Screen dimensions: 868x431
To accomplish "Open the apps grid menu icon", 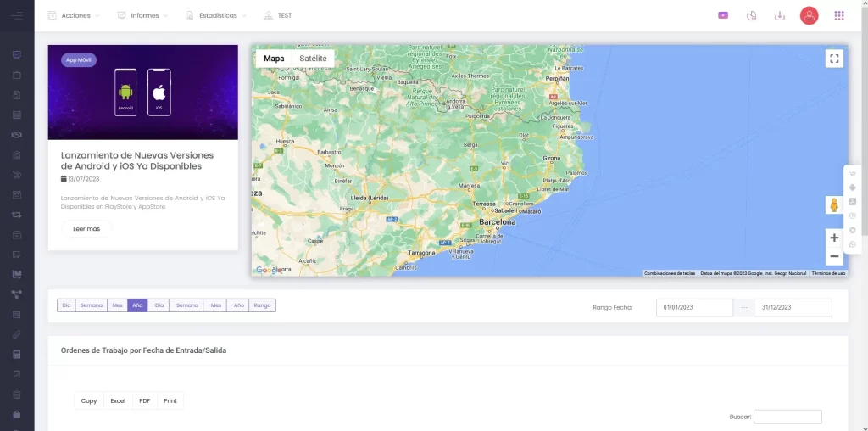I will (839, 15).
